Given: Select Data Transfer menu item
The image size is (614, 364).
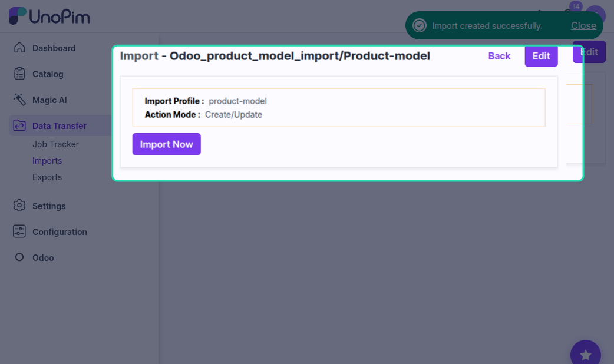Looking at the screenshot, I should [x=60, y=125].
